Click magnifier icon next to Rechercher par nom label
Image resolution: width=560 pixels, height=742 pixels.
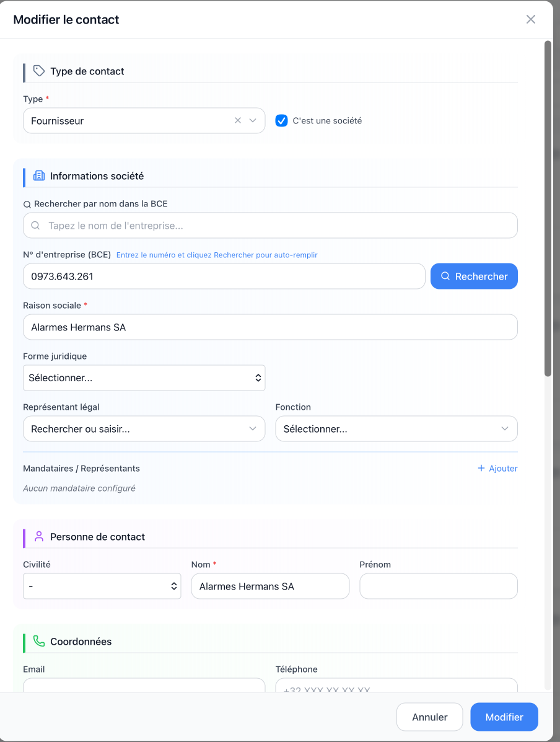27,205
